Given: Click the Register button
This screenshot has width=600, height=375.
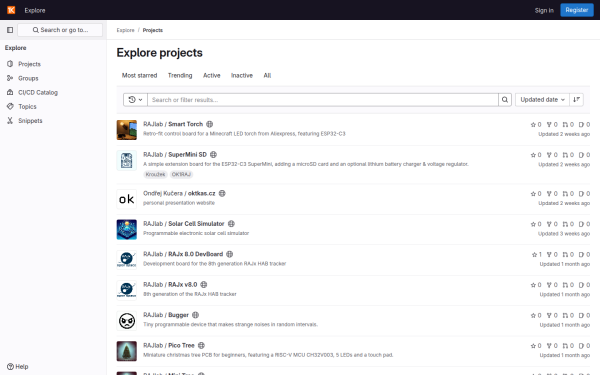Looking at the screenshot, I should pyautogui.click(x=577, y=10).
